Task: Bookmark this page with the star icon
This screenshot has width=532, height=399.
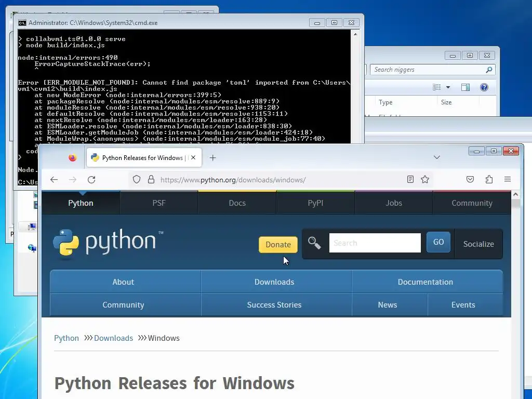Action: click(425, 179)
